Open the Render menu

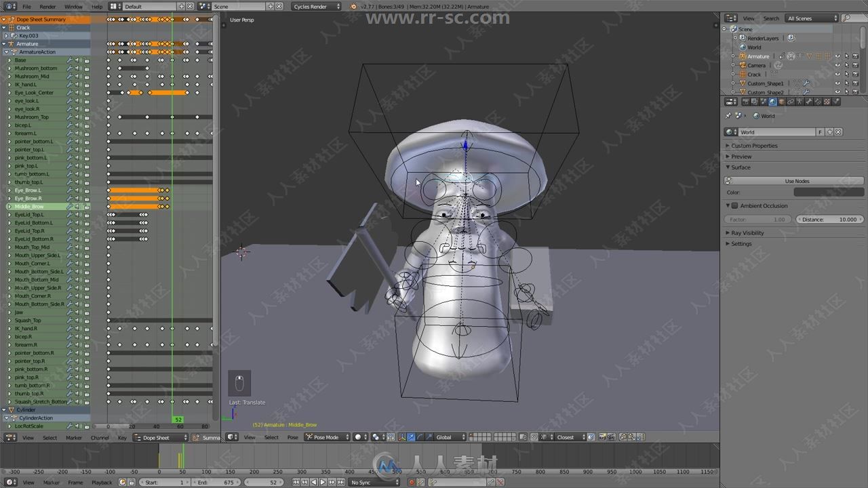coord(47,6)
